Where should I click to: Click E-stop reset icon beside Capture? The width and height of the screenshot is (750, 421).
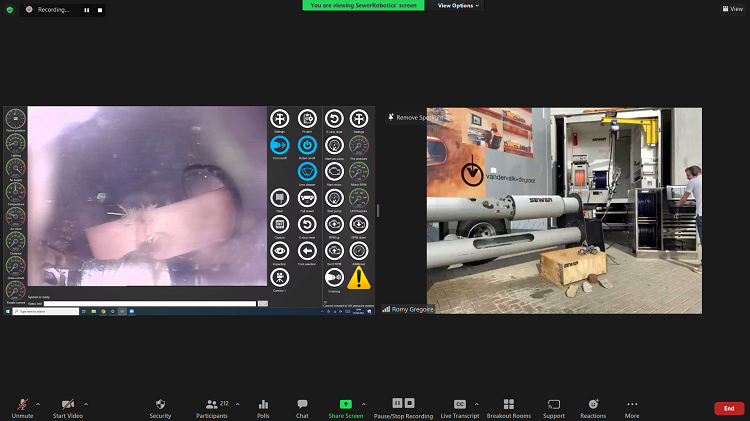(307, 224)
